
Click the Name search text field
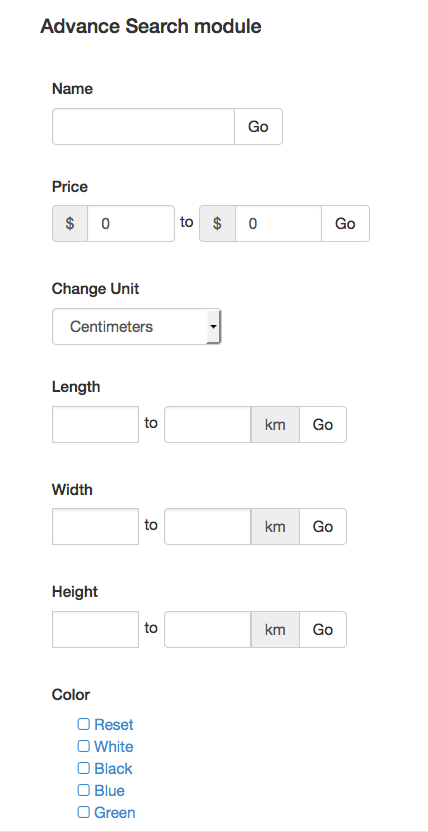coord(143,127)
